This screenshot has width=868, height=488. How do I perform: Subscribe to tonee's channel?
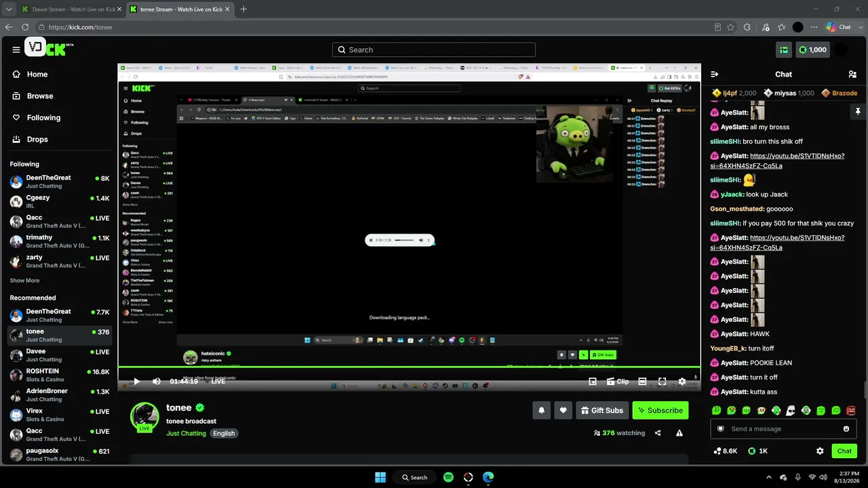click(660, 410)
